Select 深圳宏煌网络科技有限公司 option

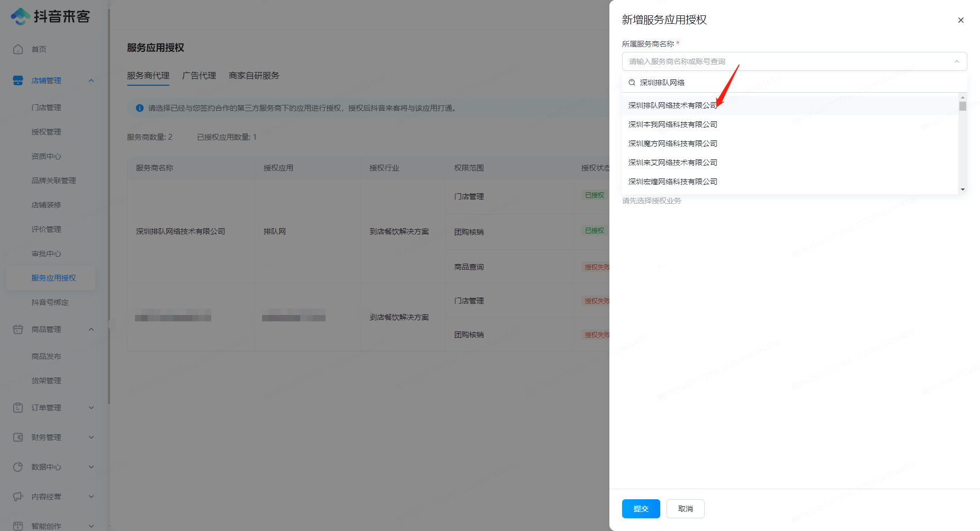pos(790,182)
